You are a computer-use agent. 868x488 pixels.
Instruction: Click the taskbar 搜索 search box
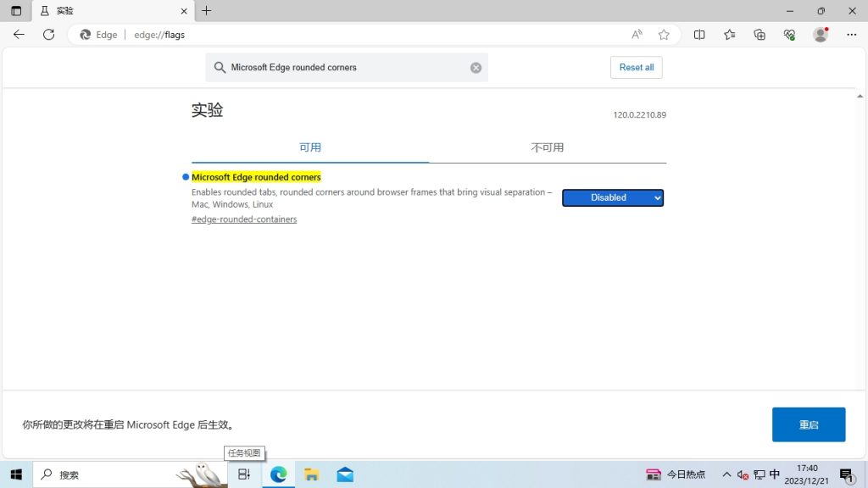point(130,474)
